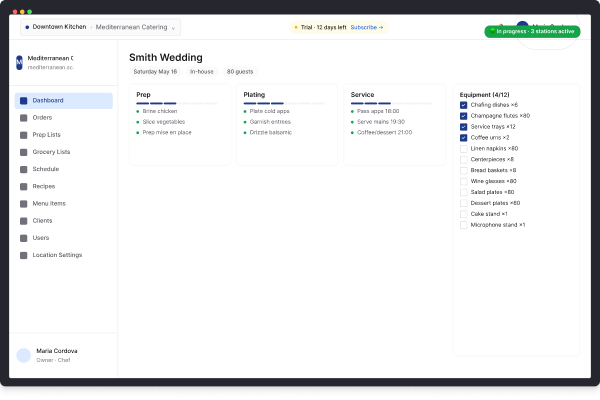This screenshot has width=600, height=400.
Task: Tick the Cake stand ×1 checkbox
Action: tap(463, 214)
